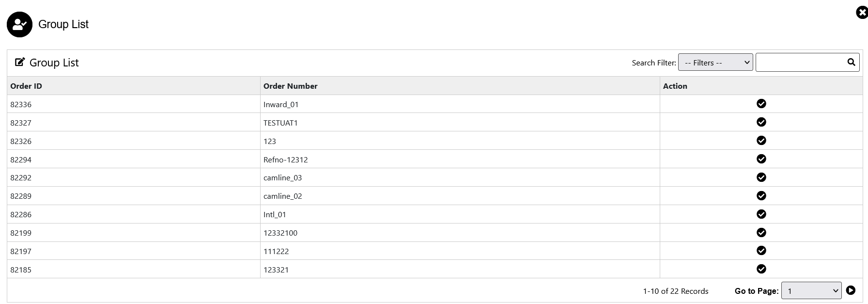Choose order 82326 action check icon
Image resolution: width=868 pixels, height=304 pixels.
point(761,141)
